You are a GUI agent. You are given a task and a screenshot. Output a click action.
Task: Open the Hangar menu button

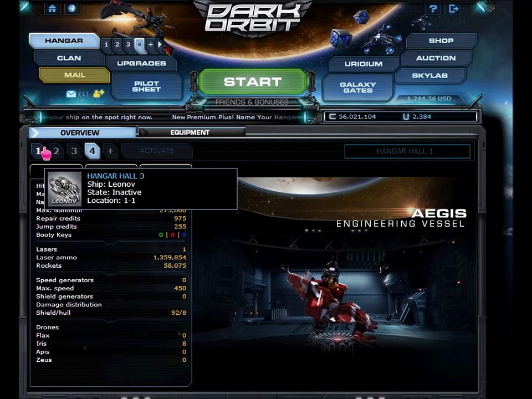coord(64,40)
